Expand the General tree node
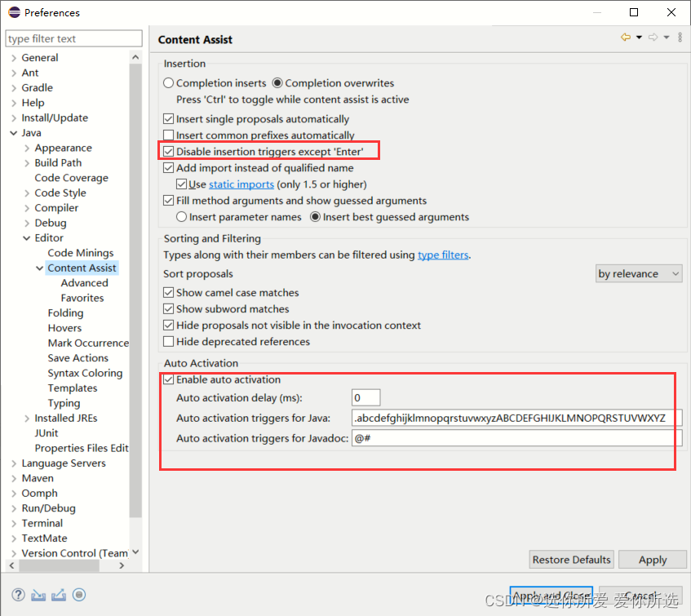Image resolution: width=691 pixels, height=616 pixels. [x=14, y=58]
